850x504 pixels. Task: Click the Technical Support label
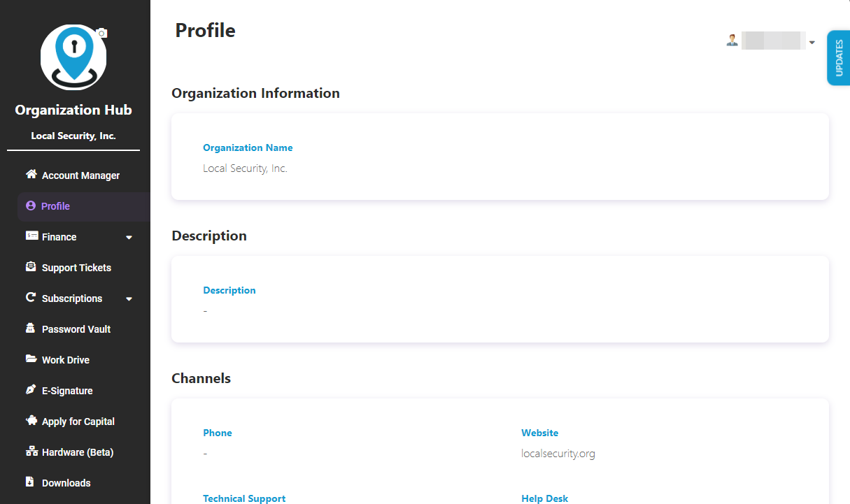tap(244, 498)
